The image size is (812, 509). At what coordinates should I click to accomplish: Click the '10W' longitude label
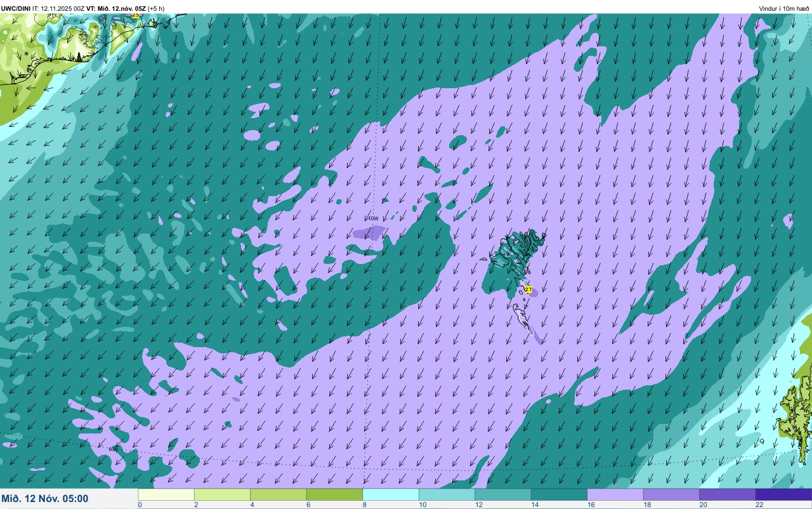pos(373,218)
